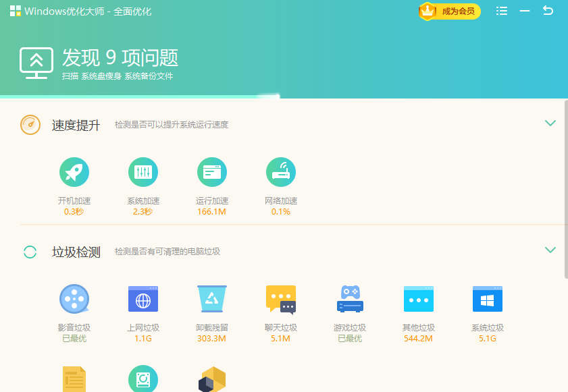Open the list menu in the title bar
The width and height of the screenshot is (568, 392).
point(502,11)
